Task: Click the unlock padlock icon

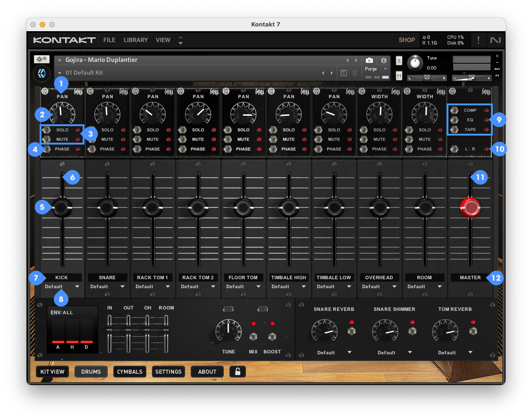Action: point(237,372)
